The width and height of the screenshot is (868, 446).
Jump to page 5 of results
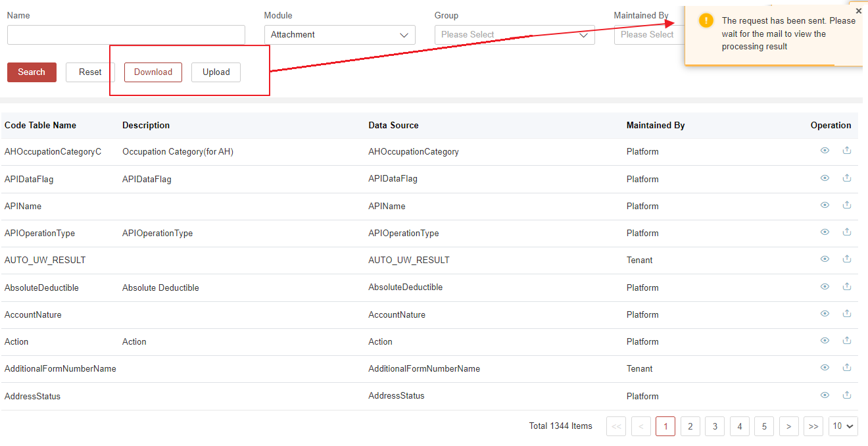764,426
